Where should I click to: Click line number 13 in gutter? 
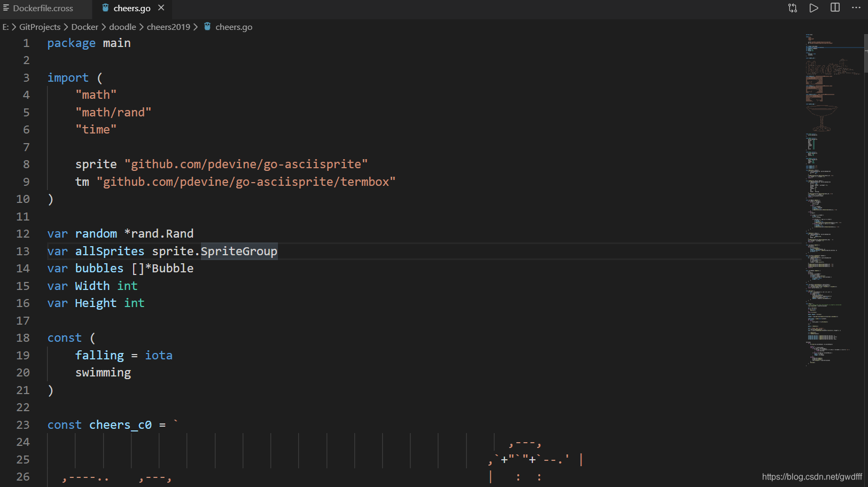23,251
